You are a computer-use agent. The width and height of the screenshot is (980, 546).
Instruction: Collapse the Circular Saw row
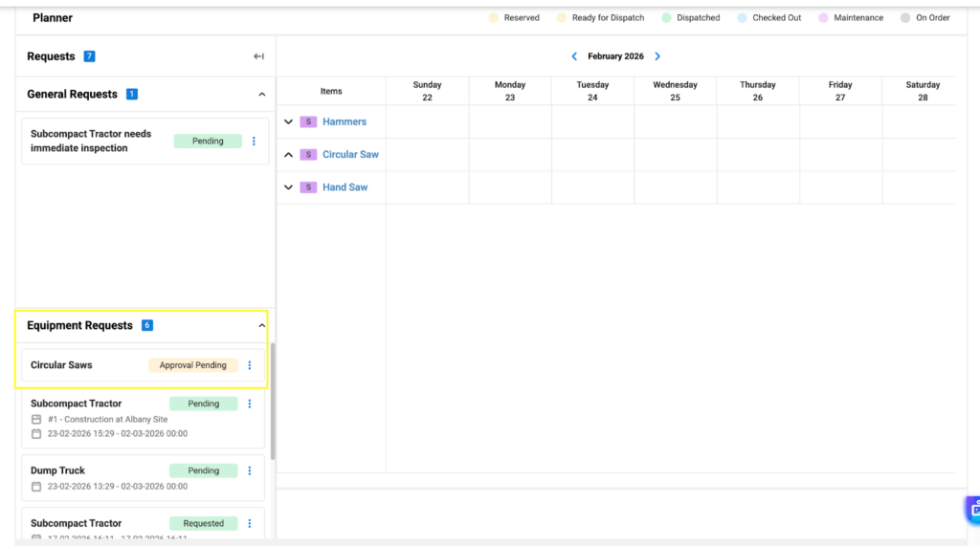288,155
